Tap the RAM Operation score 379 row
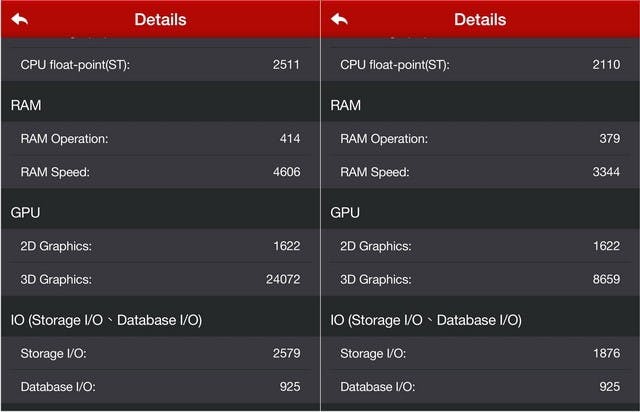Image resolution: width=640 pixels, height=412 pixels. [480, 139]
